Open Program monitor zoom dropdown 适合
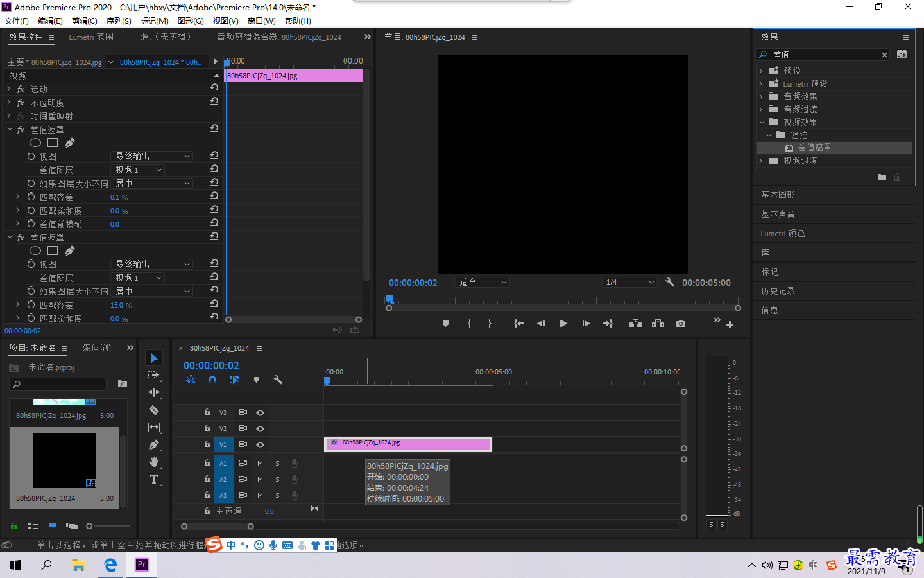Screen dimensions: 924x578 [483, 282]
